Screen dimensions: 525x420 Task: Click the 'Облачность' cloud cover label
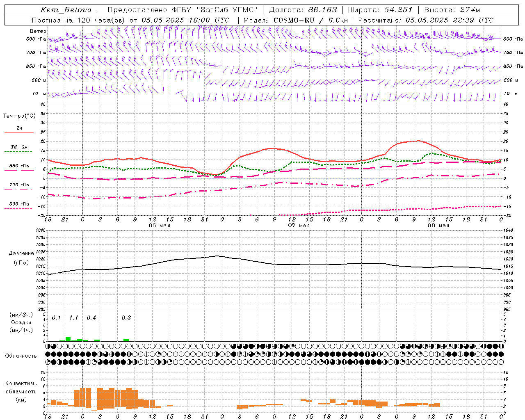pyautogui.click(x=21, y=356)
